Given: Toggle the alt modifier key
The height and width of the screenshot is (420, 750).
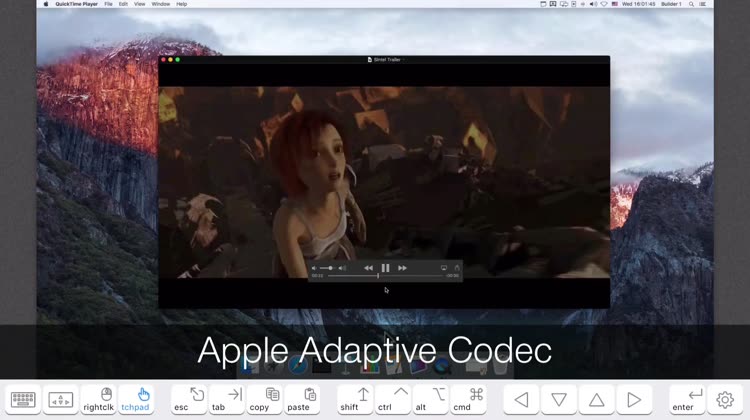Looking at the screenshot, I should (x=430, y=399).
